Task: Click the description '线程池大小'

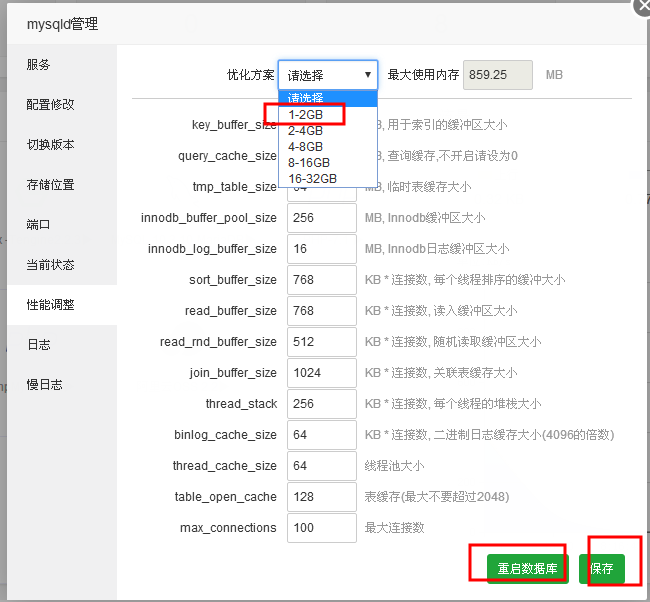Action: coord(394,466)
